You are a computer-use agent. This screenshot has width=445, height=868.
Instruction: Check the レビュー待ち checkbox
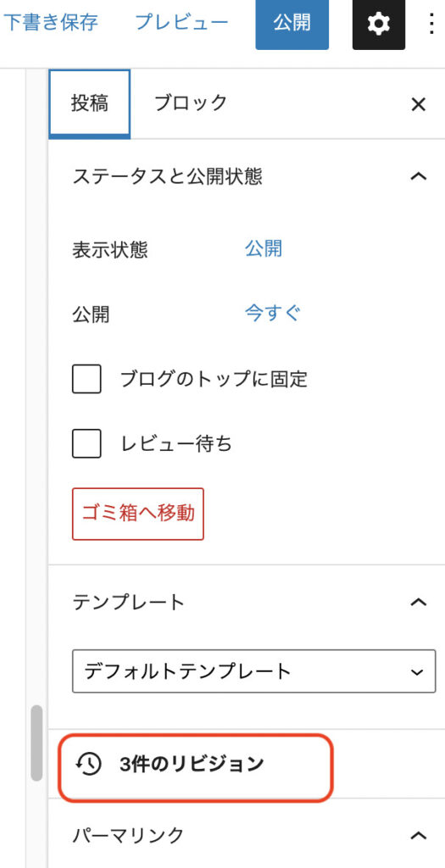tap(86, 443)
